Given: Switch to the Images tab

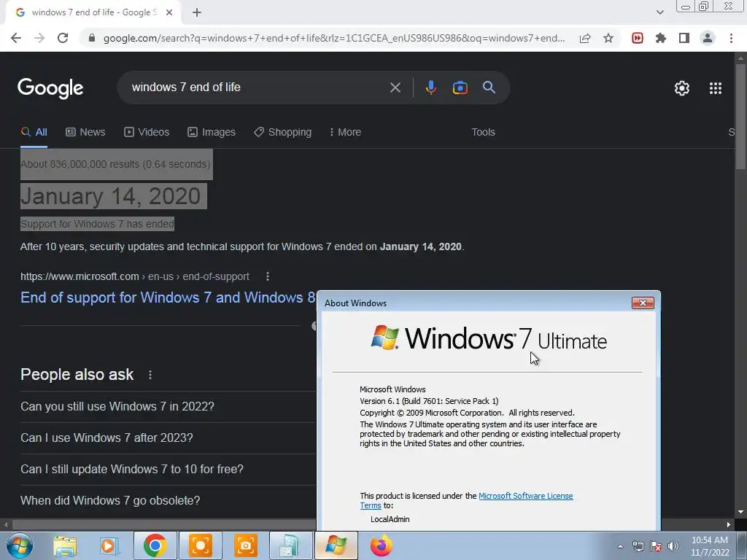Looking at the screenshot, I should (212, 133).
